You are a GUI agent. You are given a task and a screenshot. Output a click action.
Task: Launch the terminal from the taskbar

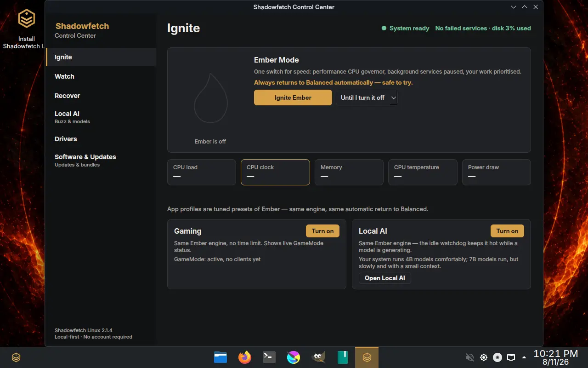point(269,357)
